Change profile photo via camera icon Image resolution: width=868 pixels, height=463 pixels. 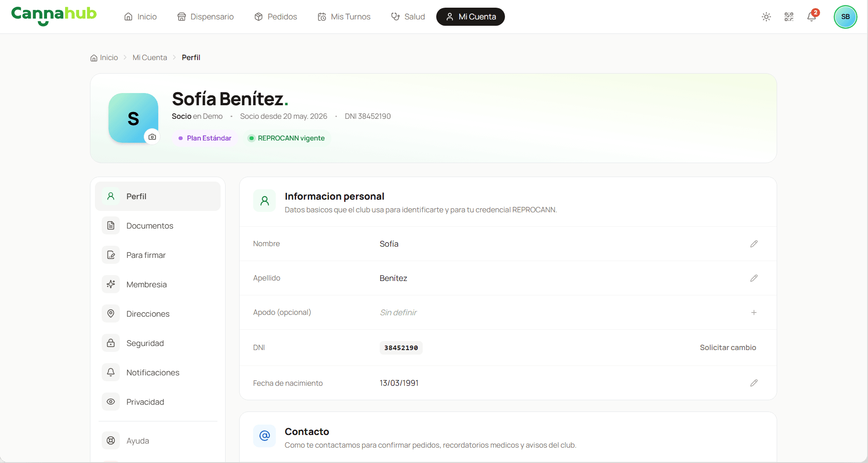pyautogui.click(x=152, y=137)
